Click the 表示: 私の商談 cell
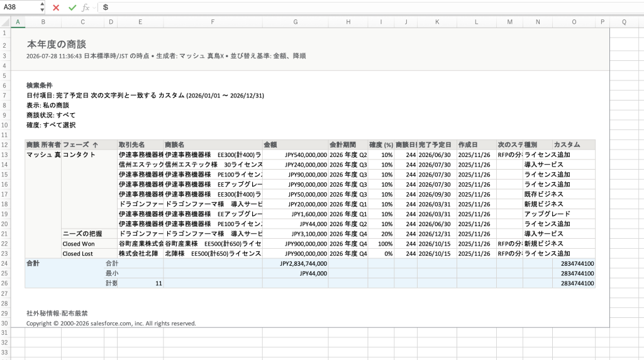Screen dimensions: 644x360 (x=48, y=105)
